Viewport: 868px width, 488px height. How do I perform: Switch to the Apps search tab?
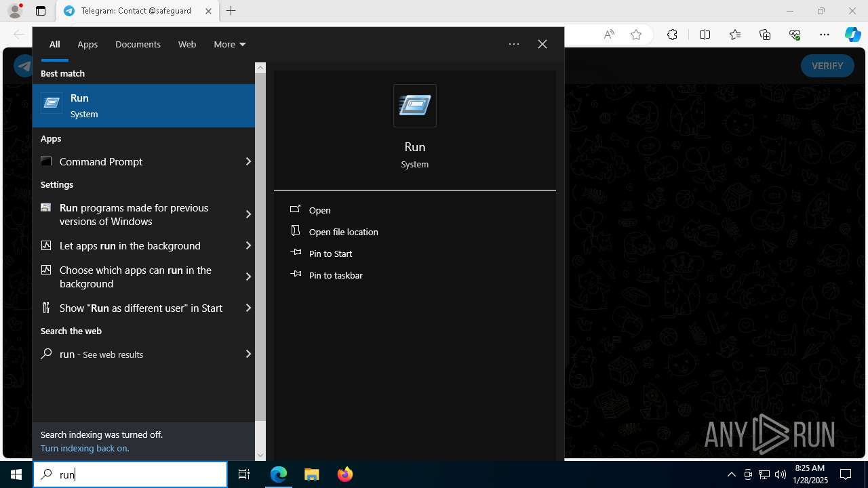click(x=87, y=44)
